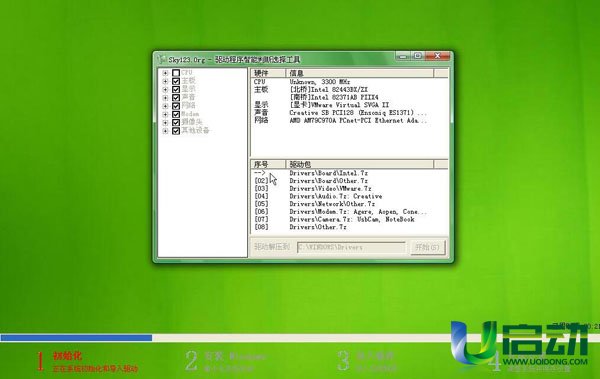Click the 驱动包 column header
Viewport: 600px width, 379px height.
[360, 164]
